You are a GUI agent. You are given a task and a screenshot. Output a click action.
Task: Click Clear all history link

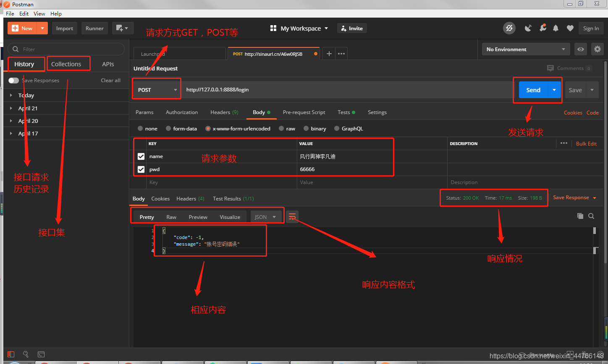click(x=111, y=81)
